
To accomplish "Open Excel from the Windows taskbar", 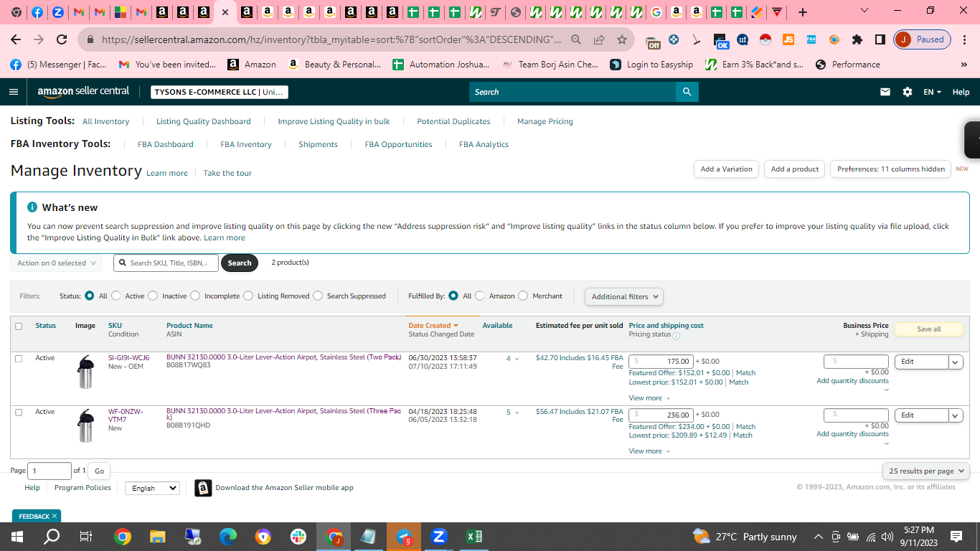I will click(473, 537).
